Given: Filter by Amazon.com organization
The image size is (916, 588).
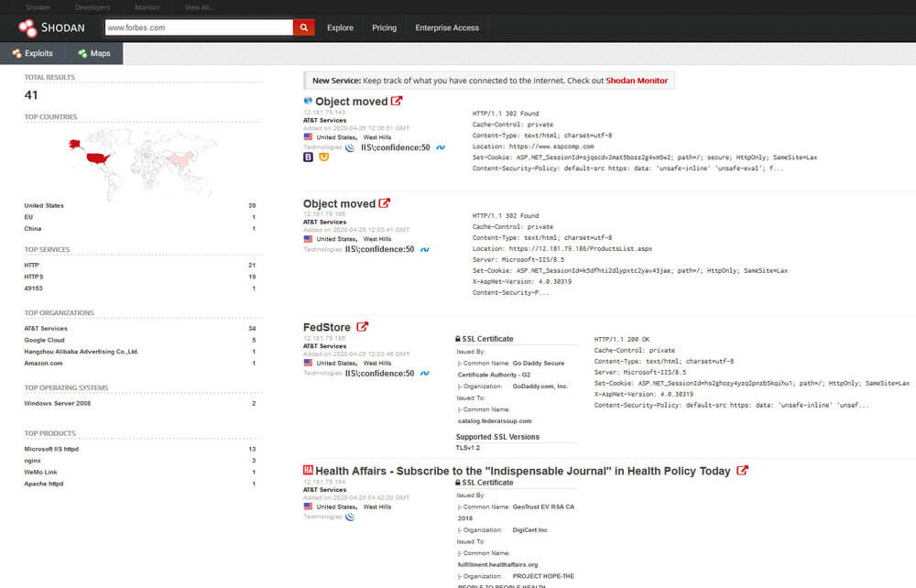Looking at the screenshot, I should pyautogui.click(x=43, y=364).
